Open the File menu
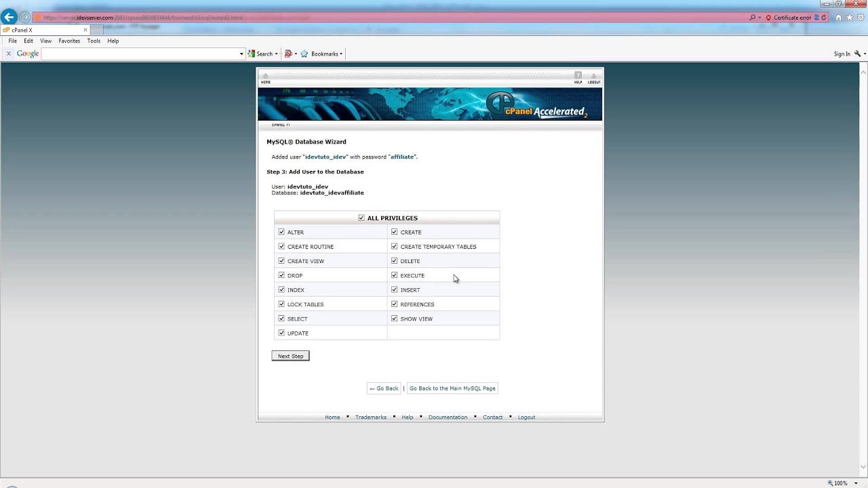This screenshot has width=868, height=488. pos(13,41)
